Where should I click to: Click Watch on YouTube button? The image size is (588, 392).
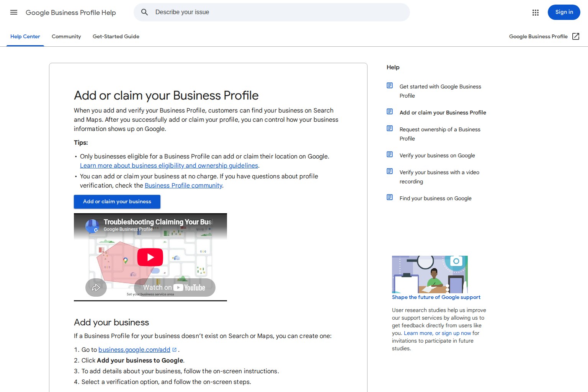pyautogui.click(x=175, y=287)
